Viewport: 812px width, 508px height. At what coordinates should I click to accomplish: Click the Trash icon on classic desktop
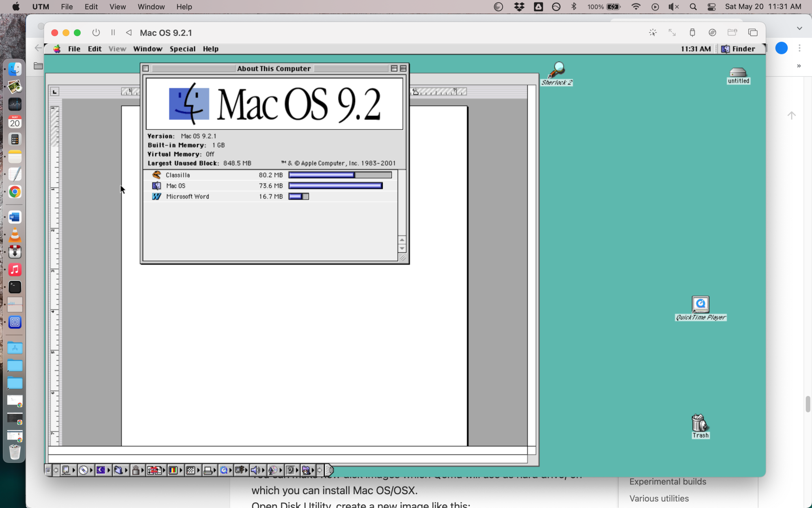point(700,423)
